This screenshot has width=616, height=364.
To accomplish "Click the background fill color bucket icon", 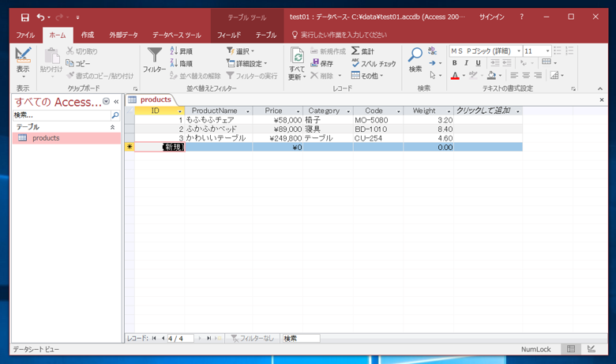I will [x=491, y=75].
